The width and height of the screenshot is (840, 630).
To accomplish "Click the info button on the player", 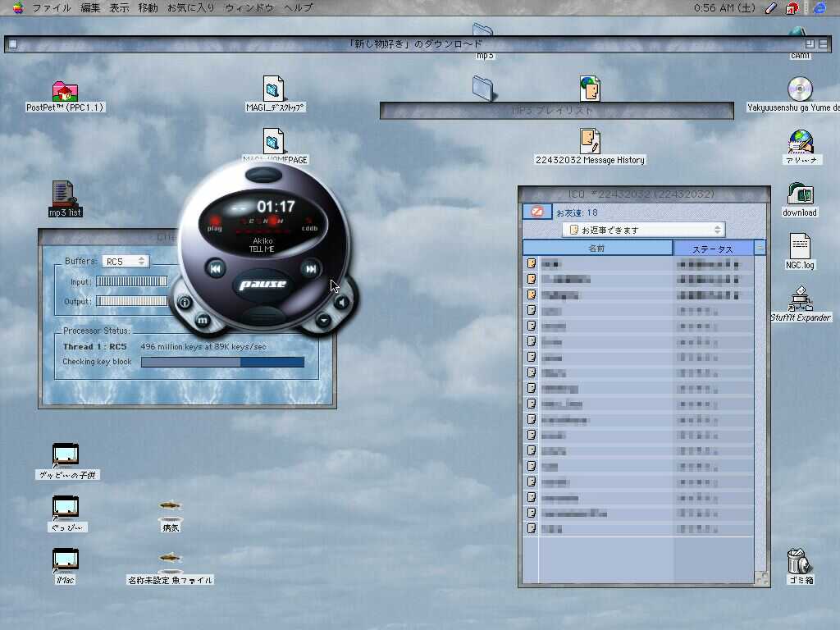I will tap(185, 303).
